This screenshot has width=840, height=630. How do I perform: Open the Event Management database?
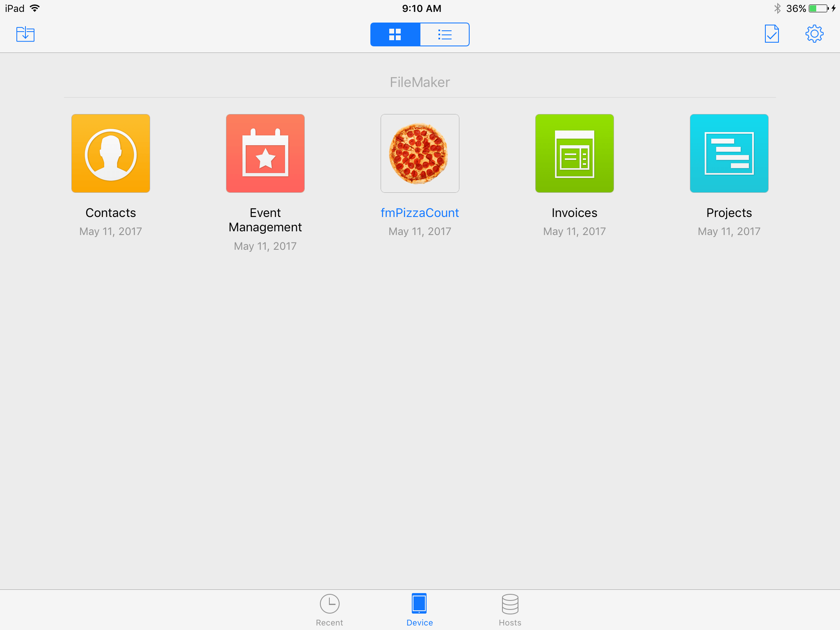[x=265, y=153]
